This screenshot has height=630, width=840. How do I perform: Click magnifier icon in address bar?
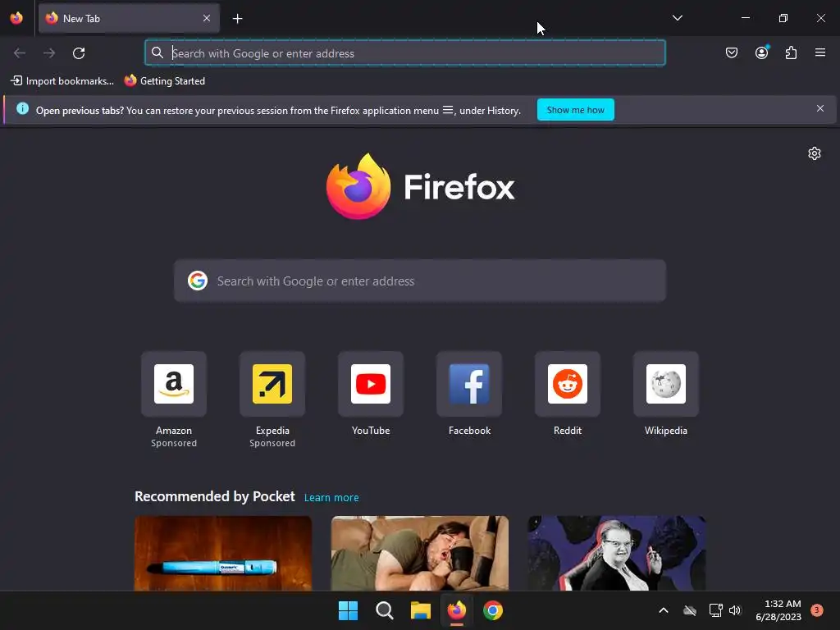click(x=157, y=52)
